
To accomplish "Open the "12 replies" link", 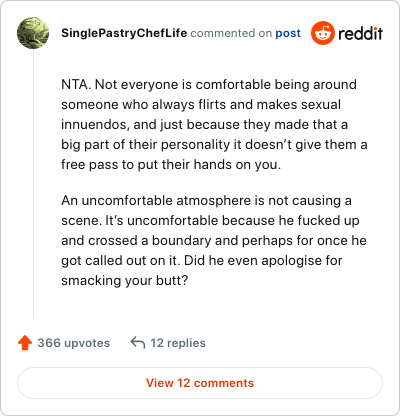I will [x=178, y=343].
